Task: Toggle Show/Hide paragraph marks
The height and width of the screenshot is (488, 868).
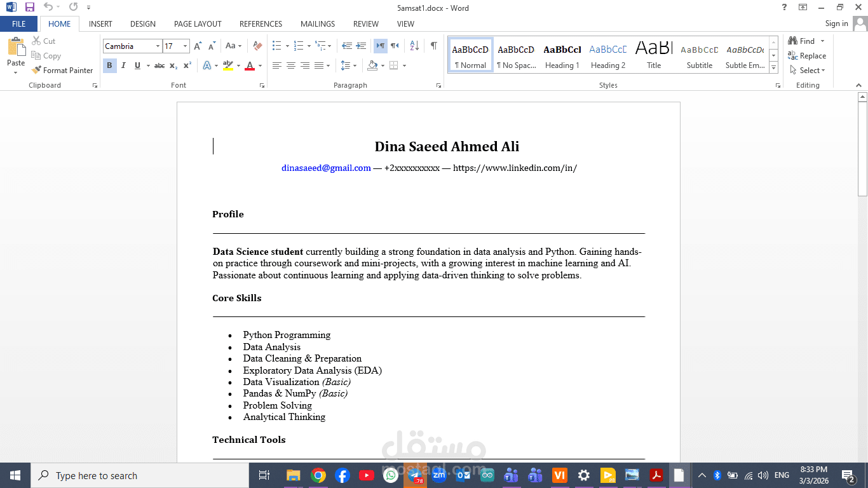Action: [433, 46]
